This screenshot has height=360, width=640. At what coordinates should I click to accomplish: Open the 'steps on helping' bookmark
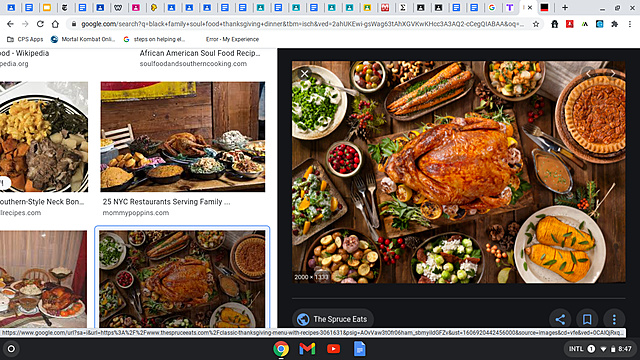coord(154,39)
